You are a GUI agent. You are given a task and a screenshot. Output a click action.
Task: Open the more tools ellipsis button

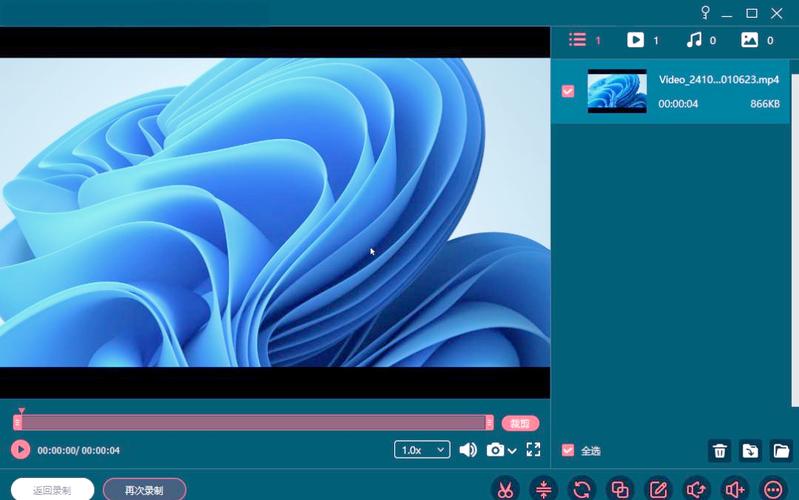[773, 489]
